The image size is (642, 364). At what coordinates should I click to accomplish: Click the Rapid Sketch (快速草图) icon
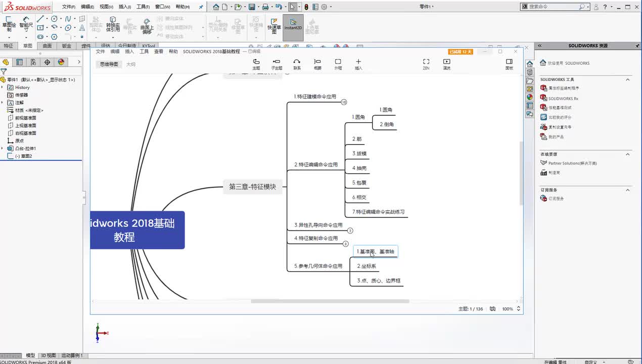(274, 26)
